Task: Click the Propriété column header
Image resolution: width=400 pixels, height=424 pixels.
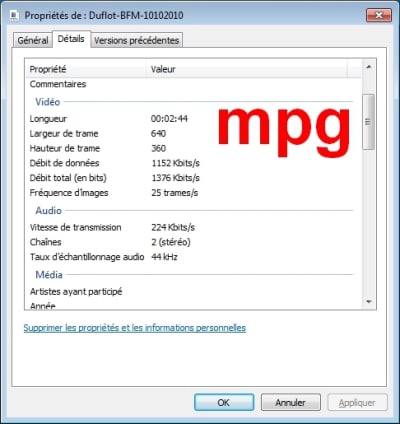Action: coord(86,69)
